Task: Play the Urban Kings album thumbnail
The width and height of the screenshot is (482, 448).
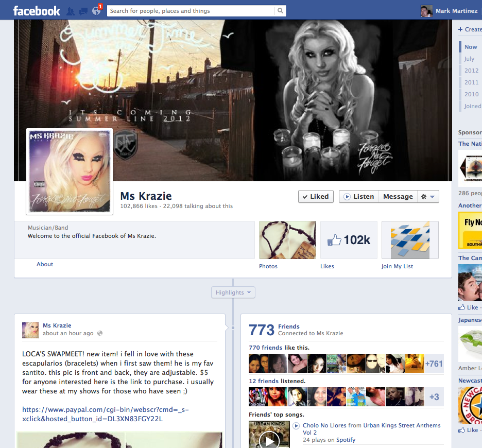Action: click(269, 435)
